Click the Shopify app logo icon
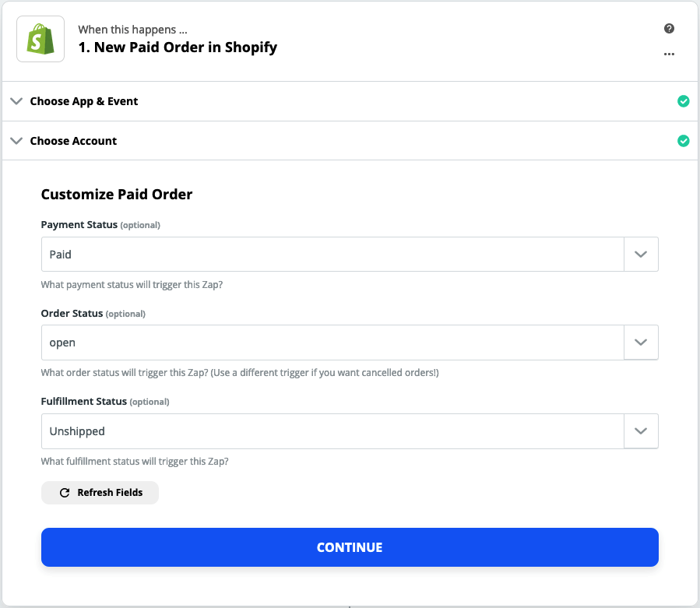700x608 pixels. pyautogui.click(x=40, y=39)
